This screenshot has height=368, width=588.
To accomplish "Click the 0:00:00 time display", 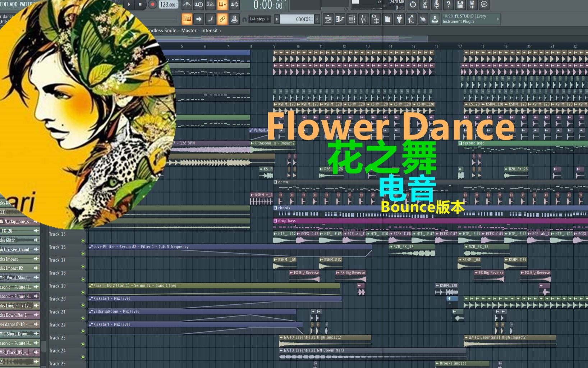I will [x=268, y=5].
